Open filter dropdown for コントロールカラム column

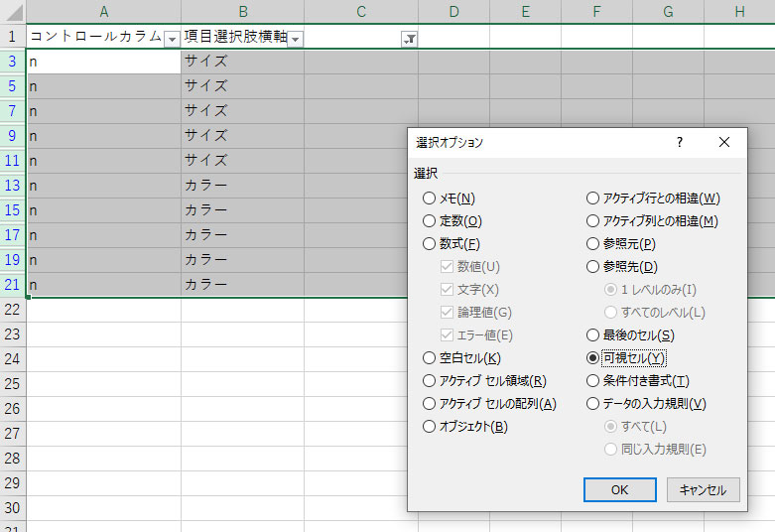coord(172,38)
